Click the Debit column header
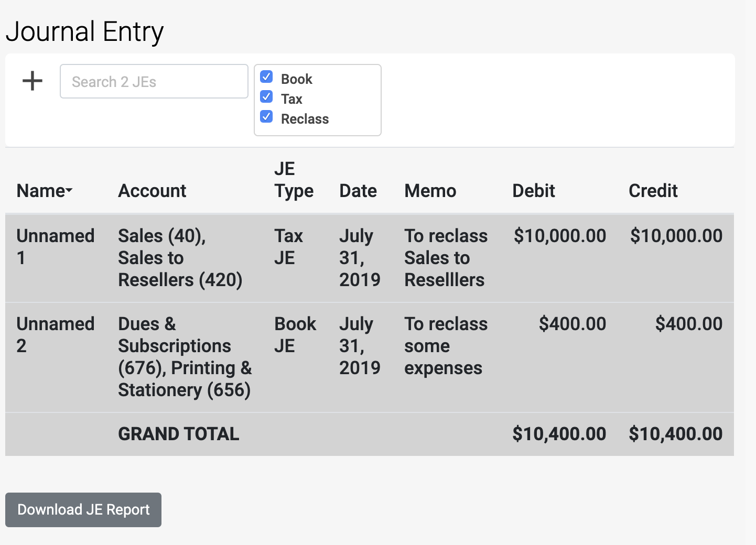The width and height of the screenshot is (756, 545). point(533,191)
